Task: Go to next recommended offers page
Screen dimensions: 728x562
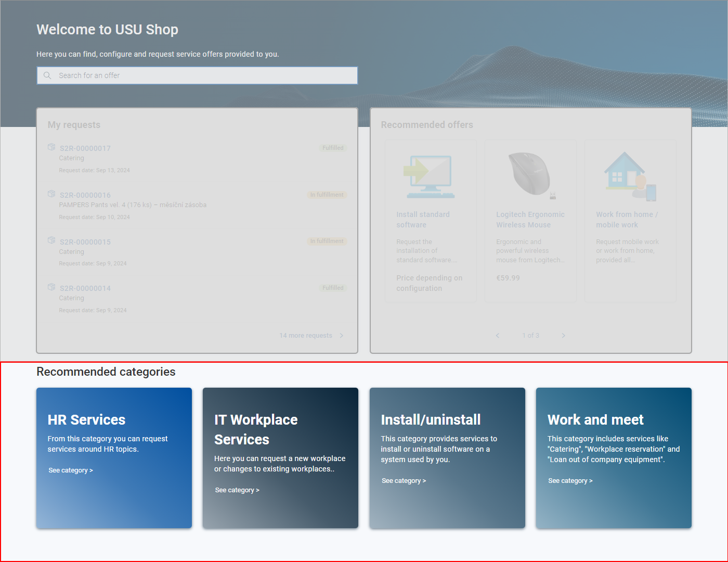Action: click(563, 336)
